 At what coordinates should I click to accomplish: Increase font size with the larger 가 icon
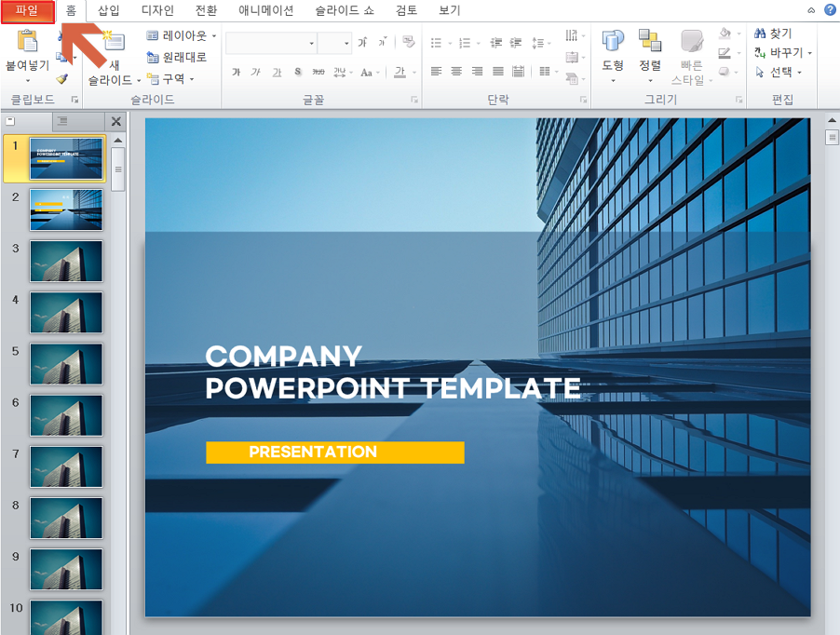click(362, 42)
